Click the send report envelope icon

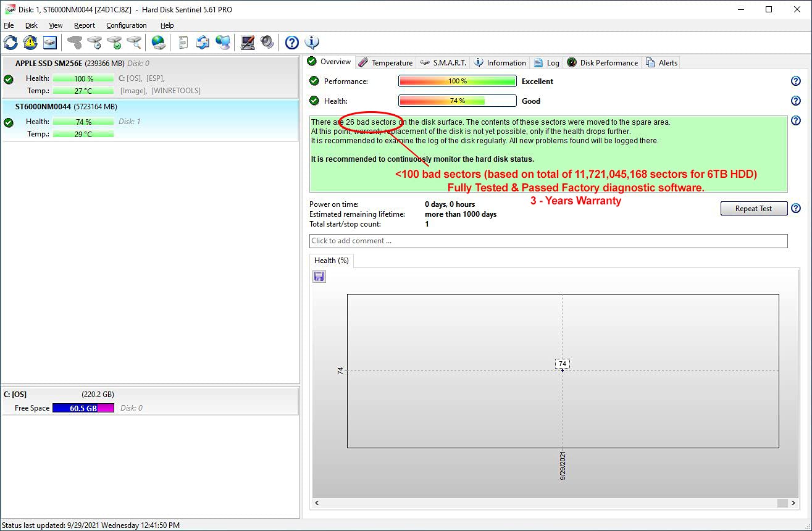[203, 43]
